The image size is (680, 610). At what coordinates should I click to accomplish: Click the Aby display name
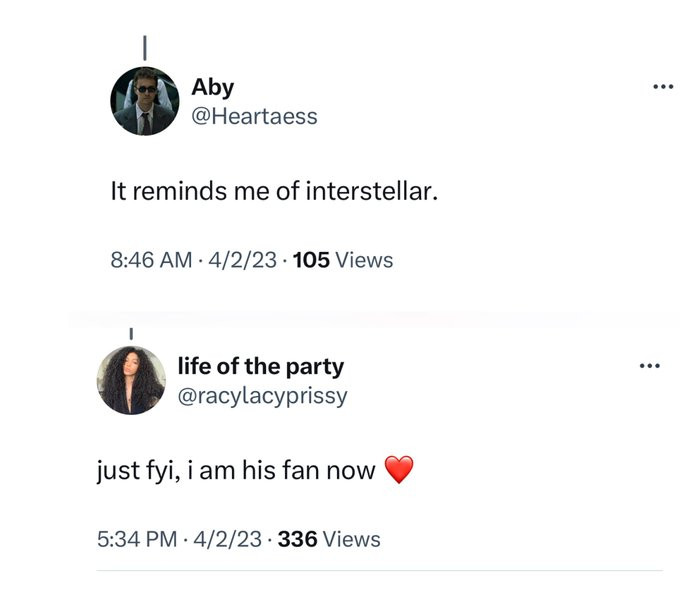click(x=212, y=88)
